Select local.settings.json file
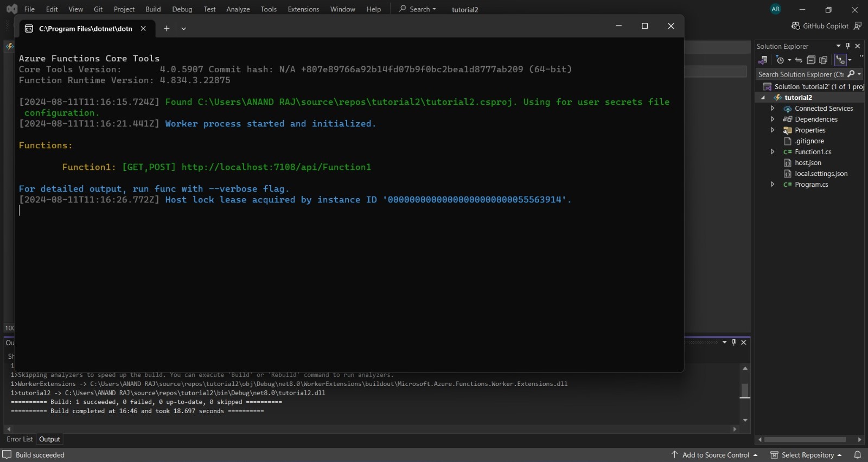The image size is (868, 462). coord(821,174)
